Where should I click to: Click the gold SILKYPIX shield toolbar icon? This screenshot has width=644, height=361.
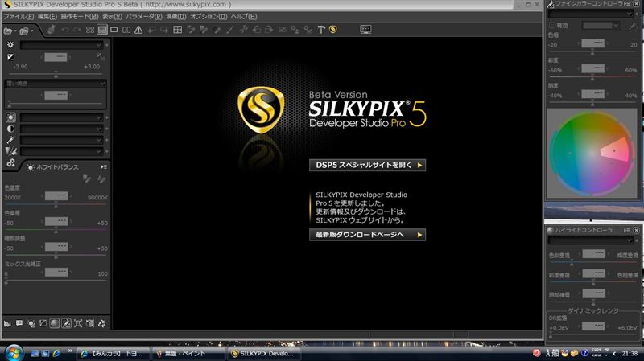[x=333, y=30]
